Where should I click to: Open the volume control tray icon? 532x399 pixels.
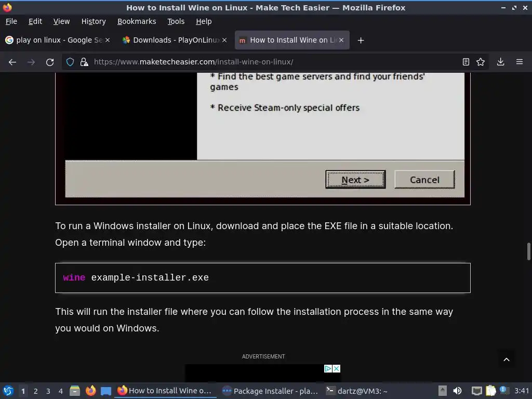pyautogui.click(x=457, y=391)
